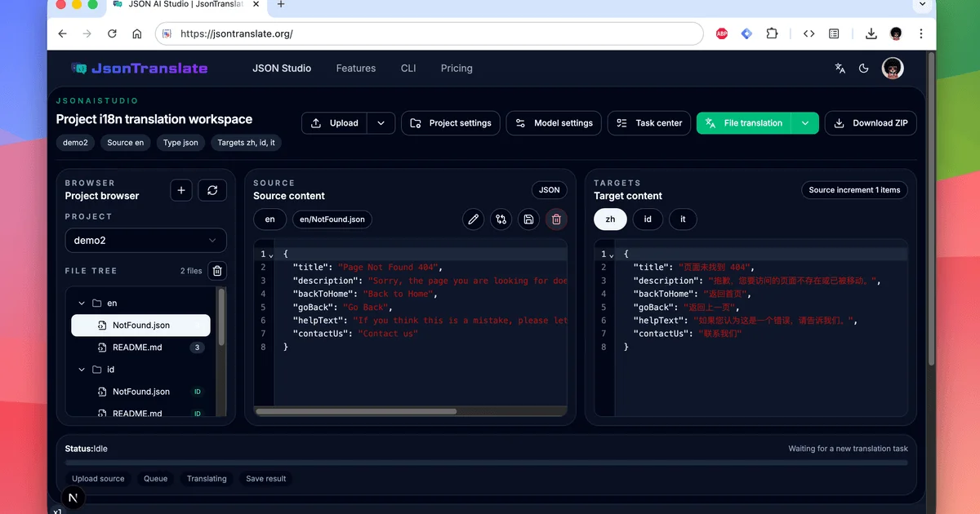Click the JSON format badge
This screenshot has height=514, width=980.
(x=550, y=190)
